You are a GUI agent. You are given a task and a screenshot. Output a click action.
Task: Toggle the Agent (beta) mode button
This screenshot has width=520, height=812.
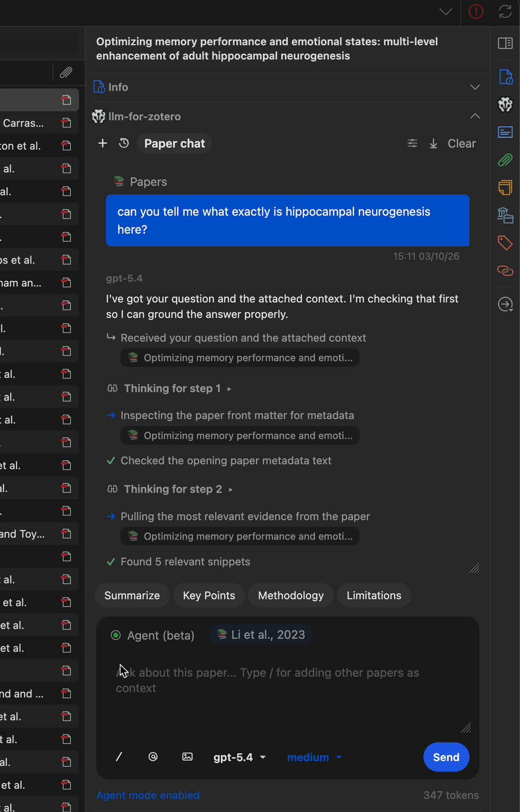[153, 635]
